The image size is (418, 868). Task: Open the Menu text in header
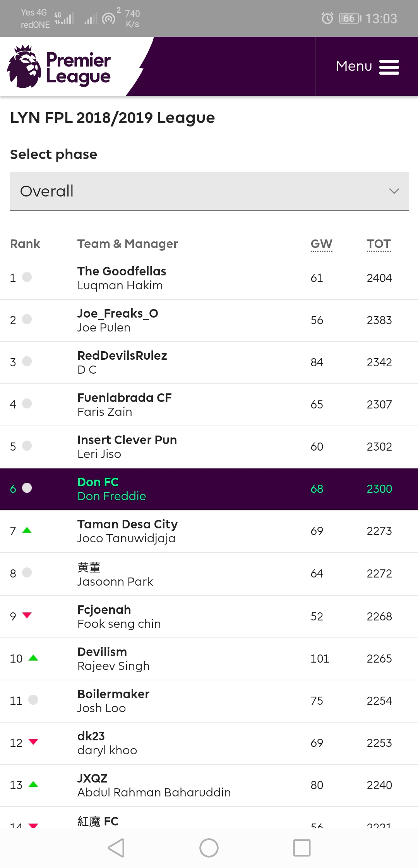pyautogui.click(x=354, y=66)
